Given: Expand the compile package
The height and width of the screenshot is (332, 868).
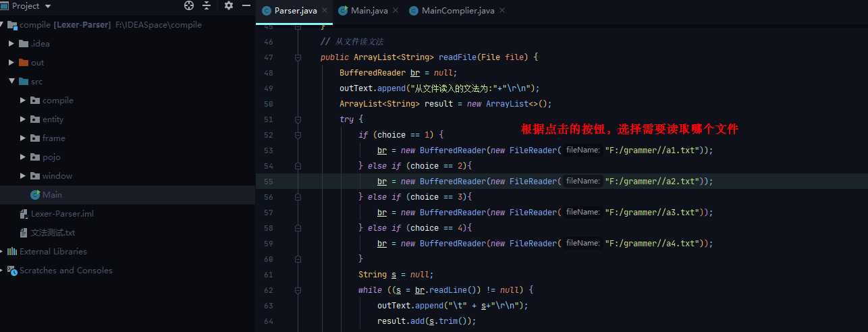Looking at the screenshot, I should pos(23,101).
